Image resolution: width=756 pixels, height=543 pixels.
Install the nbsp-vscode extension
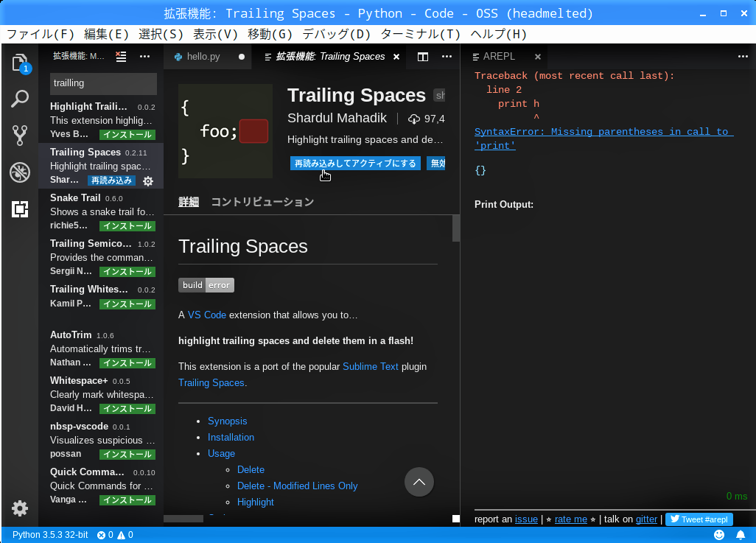tap(127, 455)
